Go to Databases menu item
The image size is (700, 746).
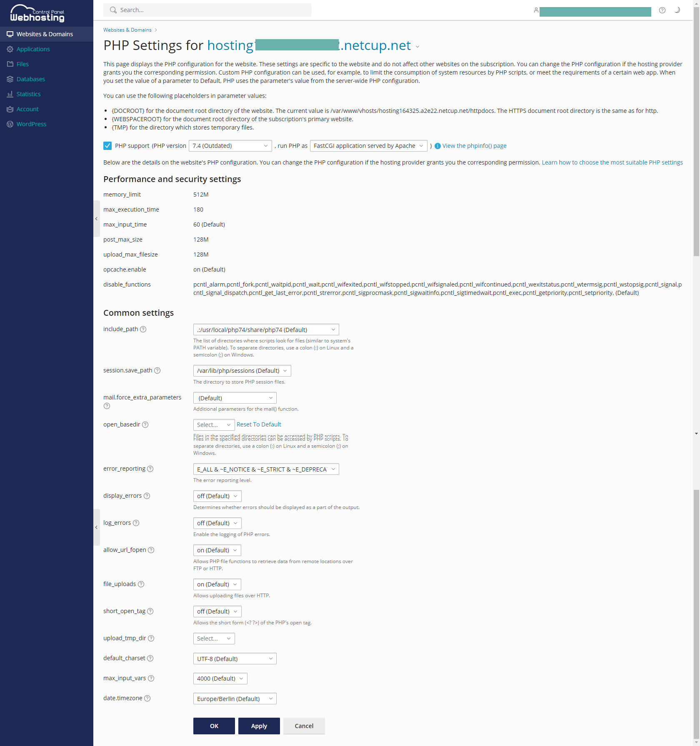click(47, 79)
